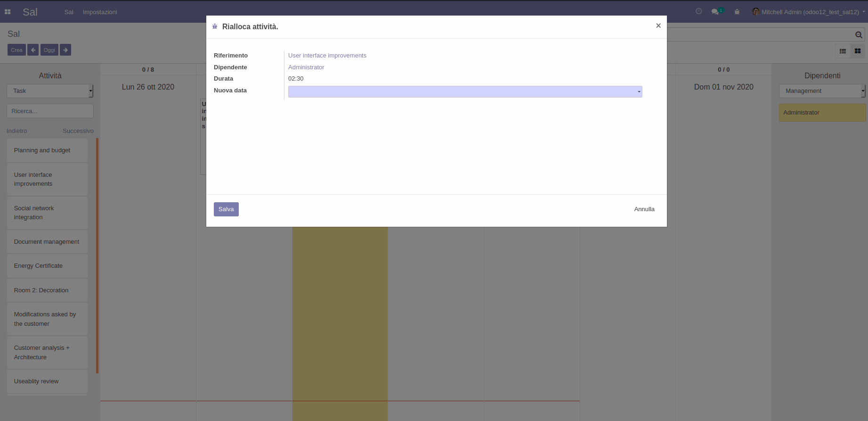Open the User interface improvements reference link

327,56
